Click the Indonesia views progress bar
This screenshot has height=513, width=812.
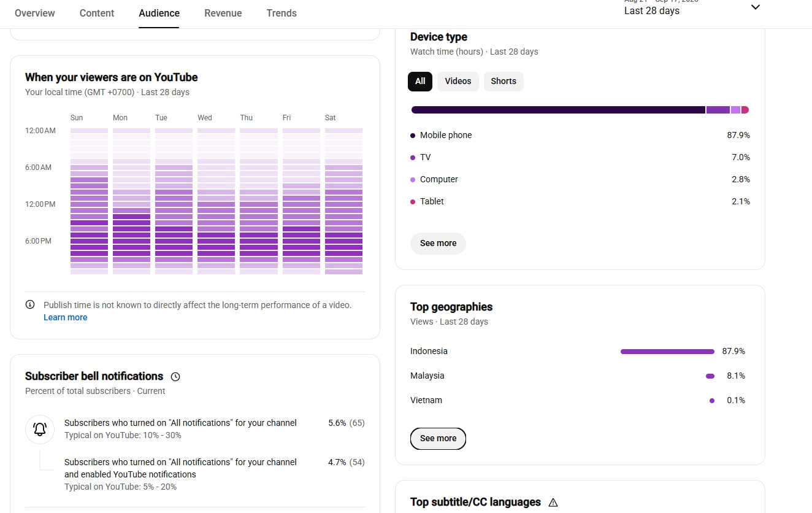point(667,352)
